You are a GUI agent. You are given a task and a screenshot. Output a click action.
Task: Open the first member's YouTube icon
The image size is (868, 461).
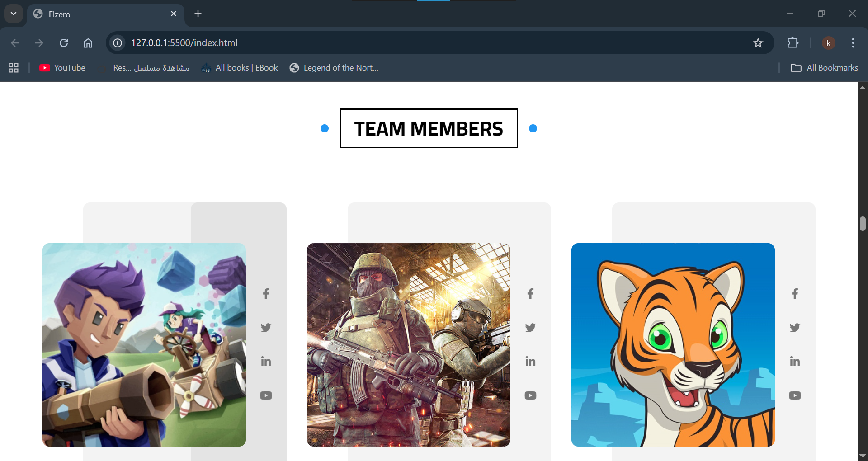266,395
